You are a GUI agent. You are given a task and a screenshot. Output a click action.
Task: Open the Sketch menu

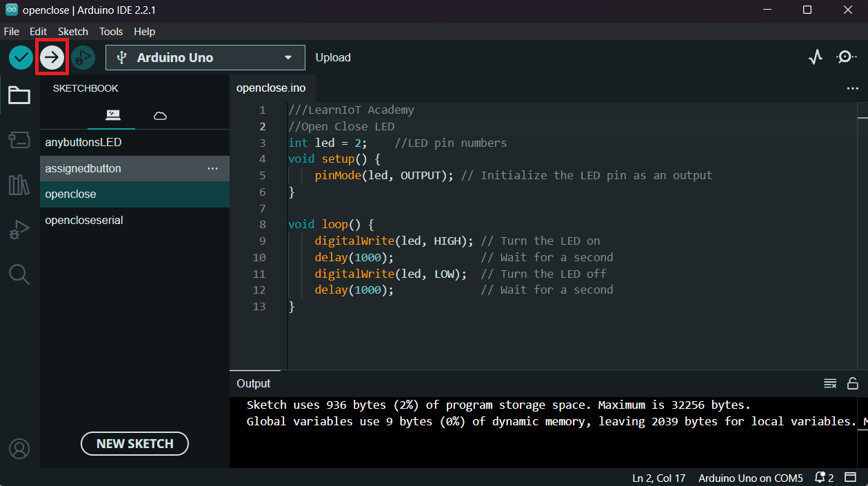click(x=73, y=32)
